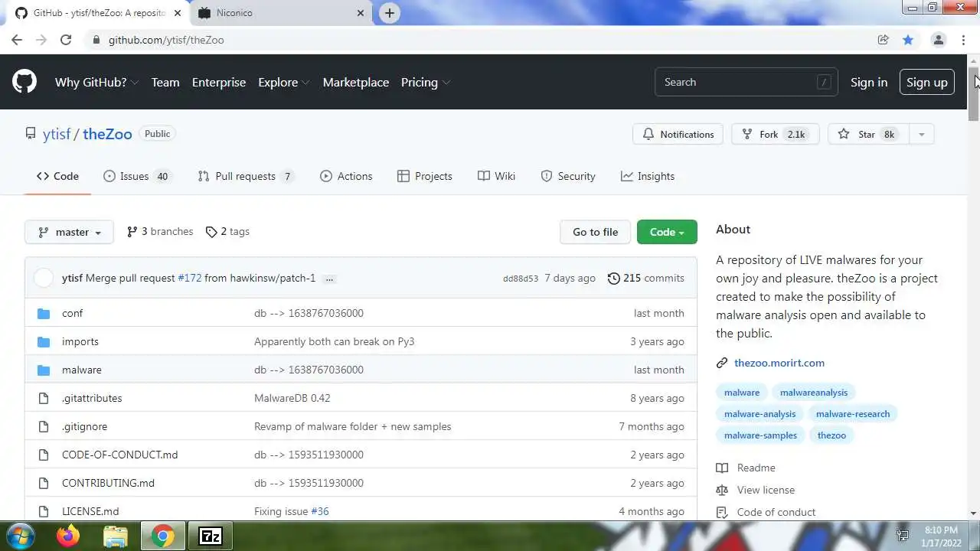Open the Pricing dropdown menu
980x551 pixels.
click(425, 83)
